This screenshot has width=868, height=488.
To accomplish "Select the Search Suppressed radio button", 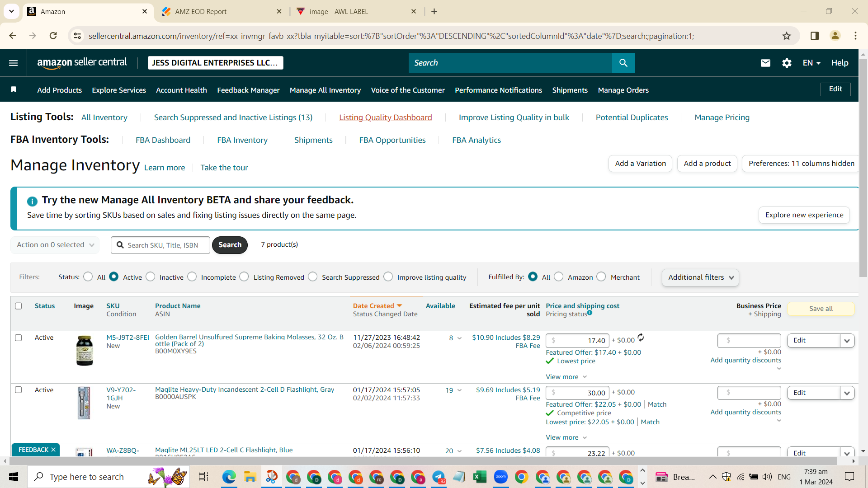I will pyautogui.click(x=313, y=277).
